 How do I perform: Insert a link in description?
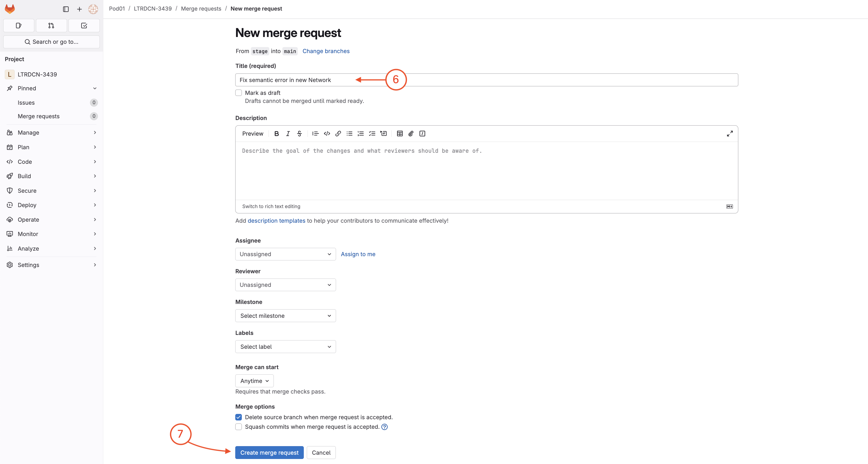click(x=338, y=134)
